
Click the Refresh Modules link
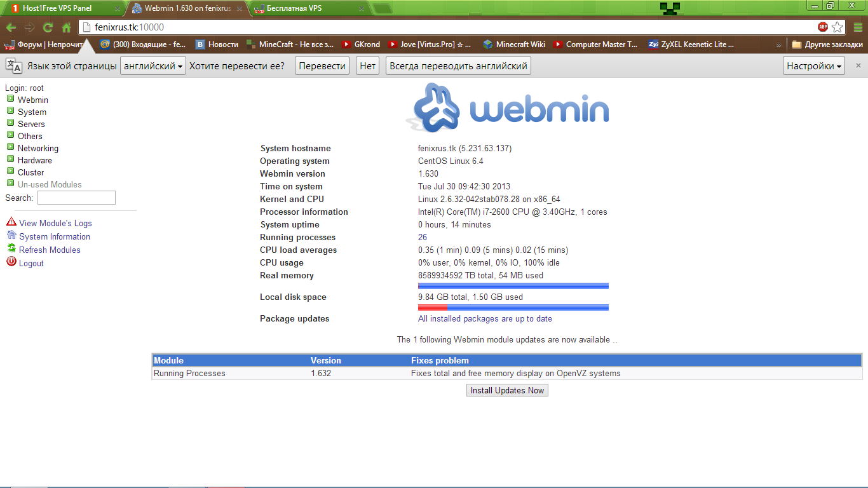50,250
